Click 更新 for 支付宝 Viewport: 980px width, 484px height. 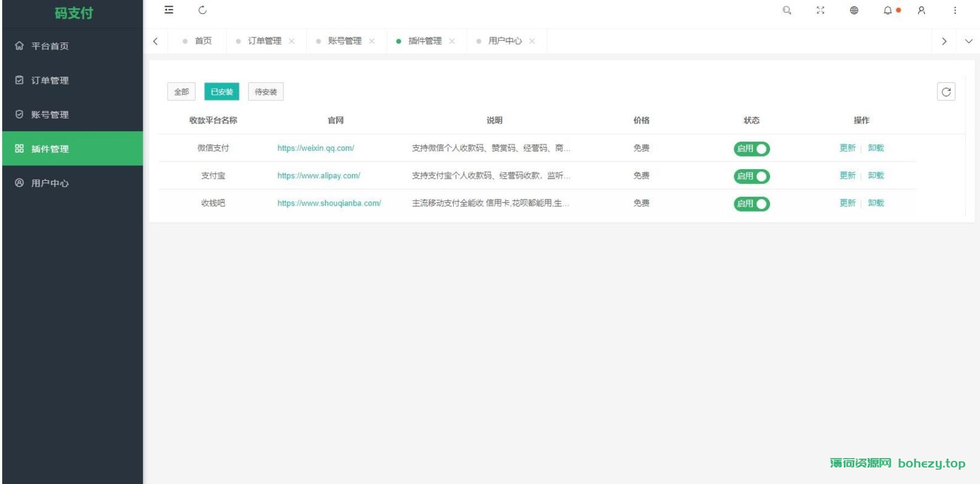(847, 175)
